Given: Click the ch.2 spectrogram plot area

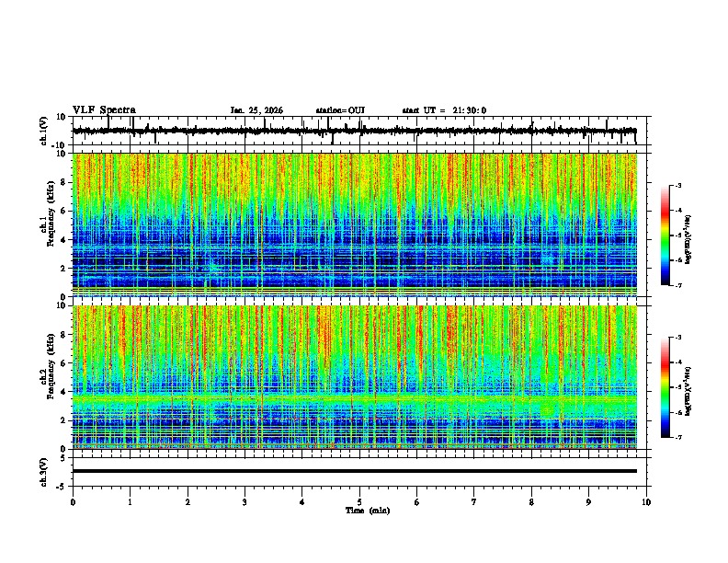Looking at the screenshot, I should 355,377.
